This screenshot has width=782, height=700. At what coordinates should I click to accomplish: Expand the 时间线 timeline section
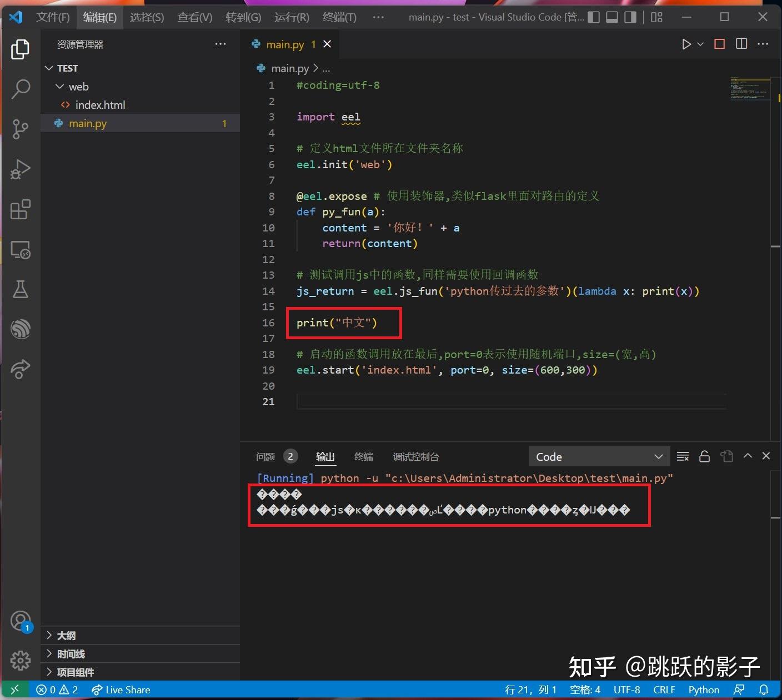coord(141,654)
